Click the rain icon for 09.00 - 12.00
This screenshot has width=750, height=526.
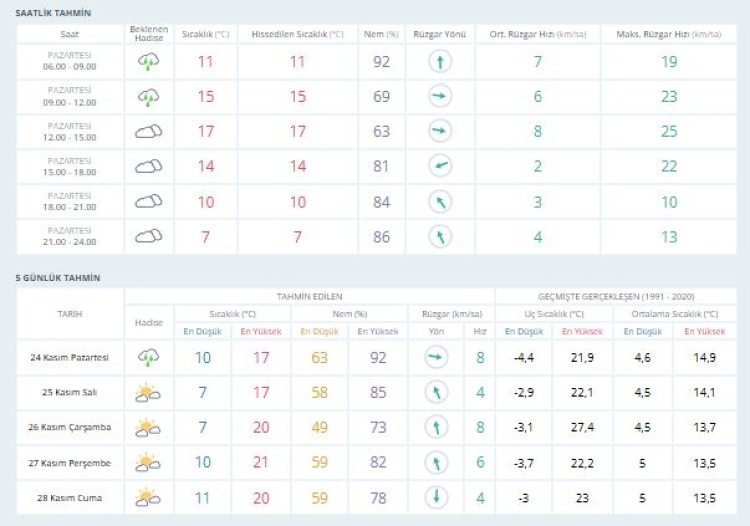pyautogui.click(x=148, y=97)
